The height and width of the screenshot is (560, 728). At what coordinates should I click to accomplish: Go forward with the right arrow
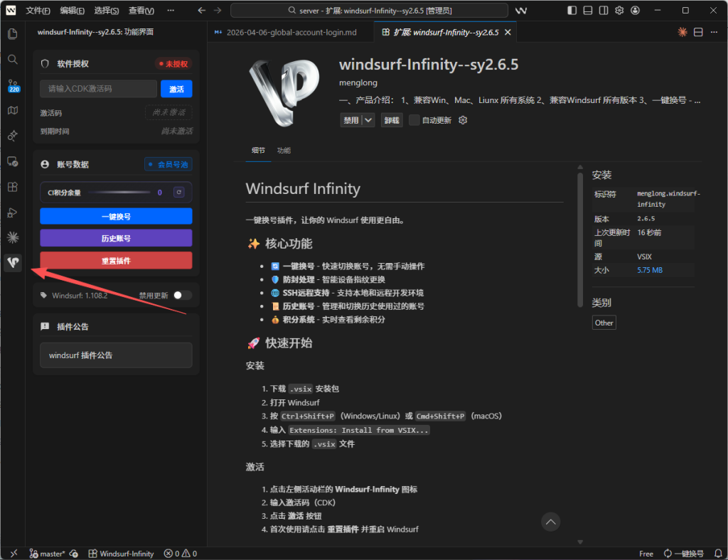tap(218, 10)
